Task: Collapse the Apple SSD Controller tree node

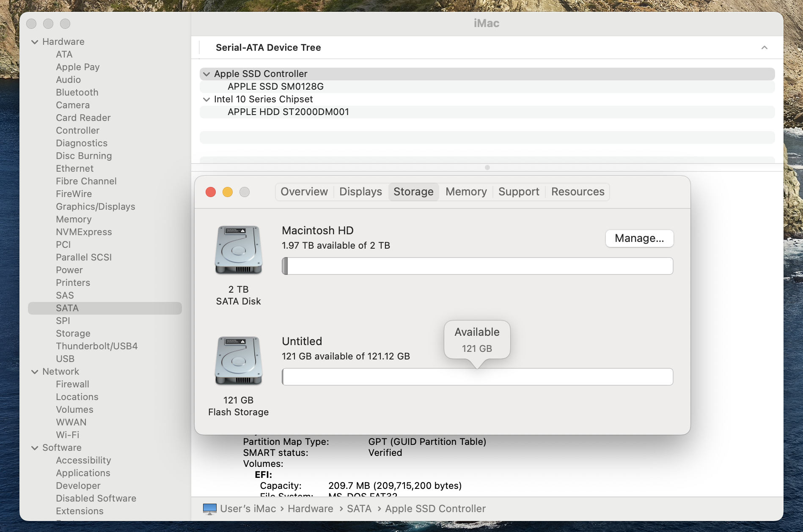Action: (206, 74)
